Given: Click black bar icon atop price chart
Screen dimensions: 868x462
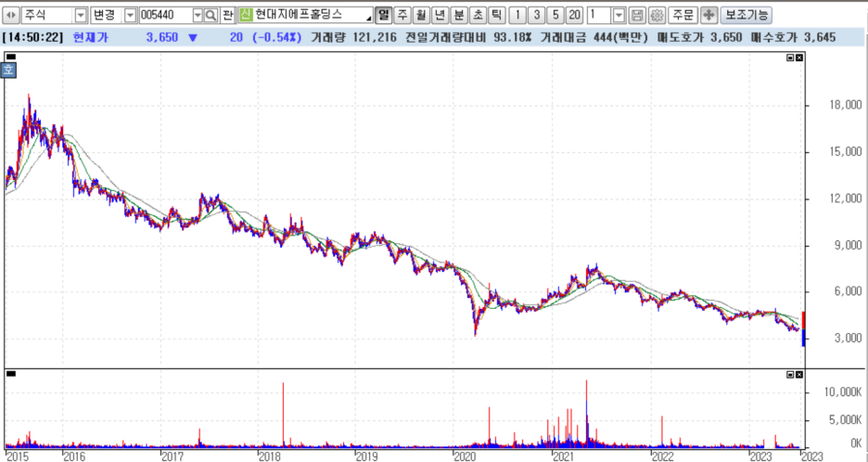Looking at the screenshot, I should point(11,57).
